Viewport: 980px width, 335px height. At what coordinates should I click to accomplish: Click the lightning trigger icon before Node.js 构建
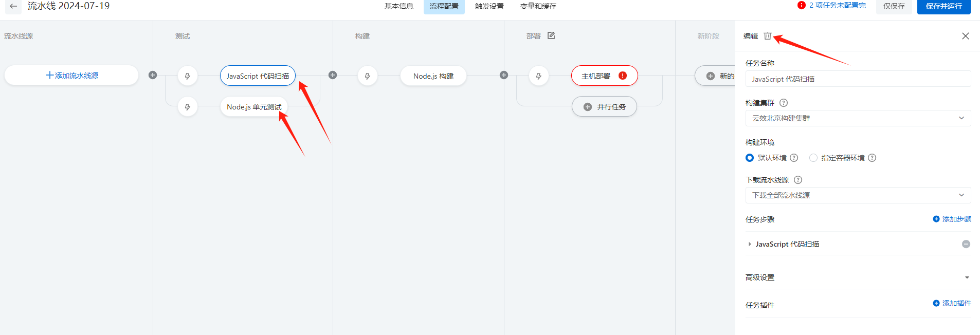(x=367, y=76)
